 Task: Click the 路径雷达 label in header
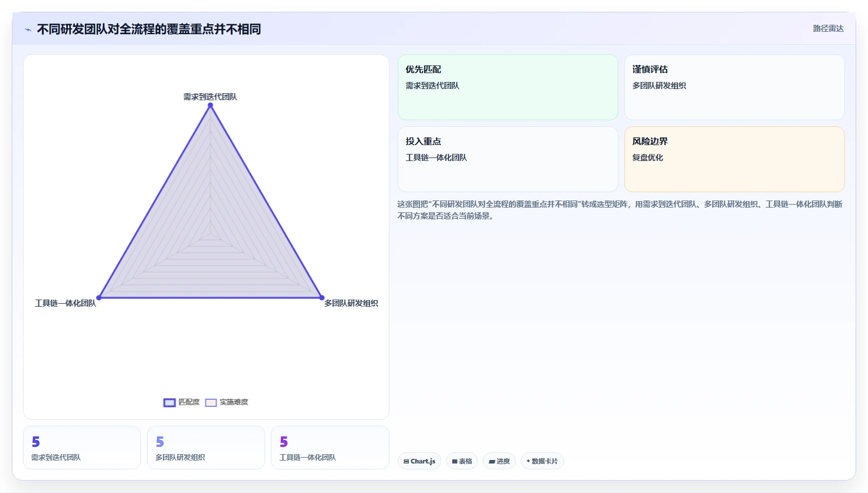coord(828,28)
